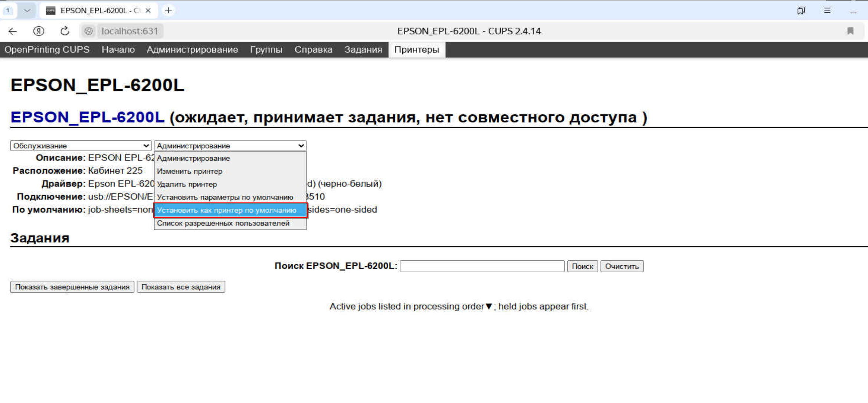Image resolution: width=868 pixels, height=403 pixels.
Task: Click the Поиск EPSON_EPL-6200L input field
Action: 482,266
